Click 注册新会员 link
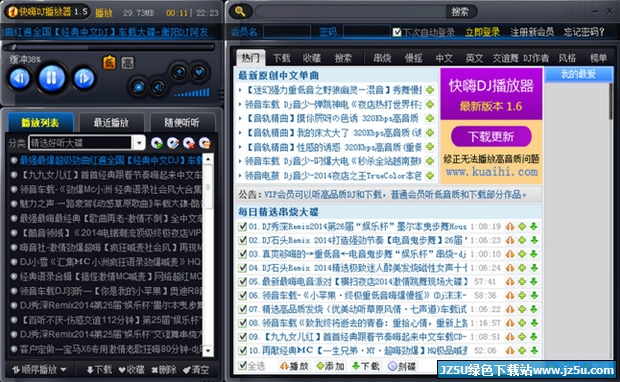The image size is (620, 382). tap(532, 32)
